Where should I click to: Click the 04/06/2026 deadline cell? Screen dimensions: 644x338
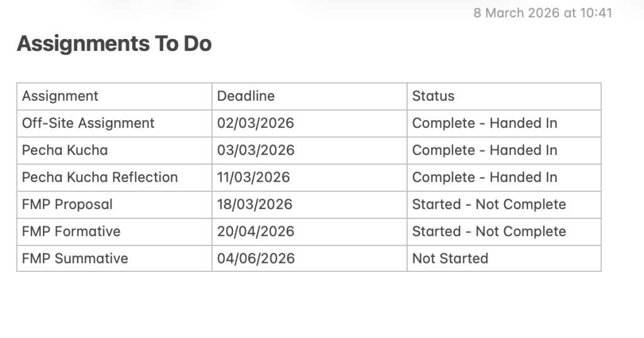(255, 259)
